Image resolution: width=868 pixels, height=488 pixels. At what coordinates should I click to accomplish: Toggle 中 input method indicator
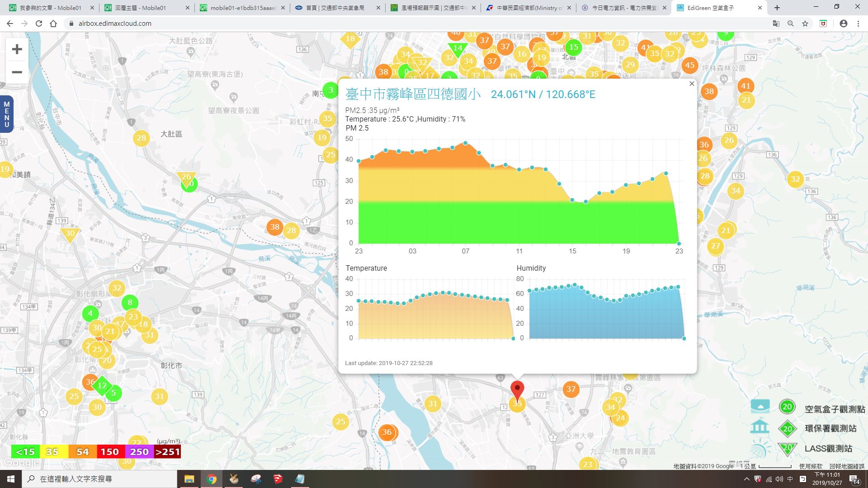(x=790, y=479)
